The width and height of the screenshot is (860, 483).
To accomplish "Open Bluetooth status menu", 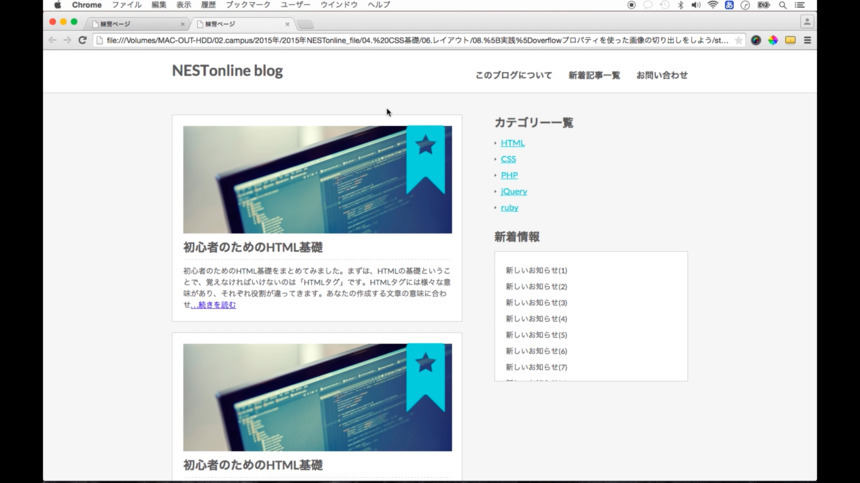I will (681, 5).
